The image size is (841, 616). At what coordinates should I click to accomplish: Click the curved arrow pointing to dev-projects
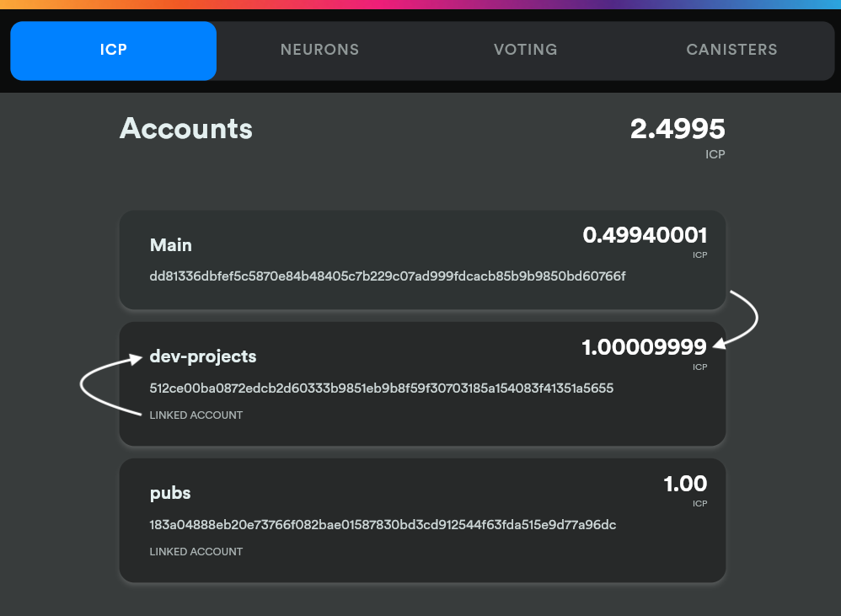tap(93, 383)
